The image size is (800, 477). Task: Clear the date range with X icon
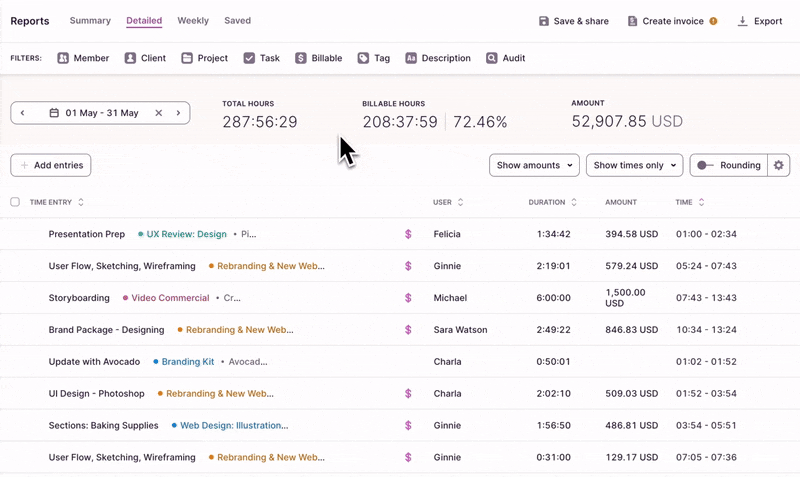pyautogui.click(x=158, y=113)
